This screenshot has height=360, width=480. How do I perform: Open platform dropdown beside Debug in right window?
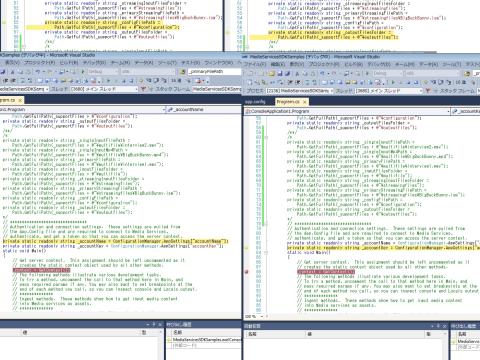[x=431, y=73]
